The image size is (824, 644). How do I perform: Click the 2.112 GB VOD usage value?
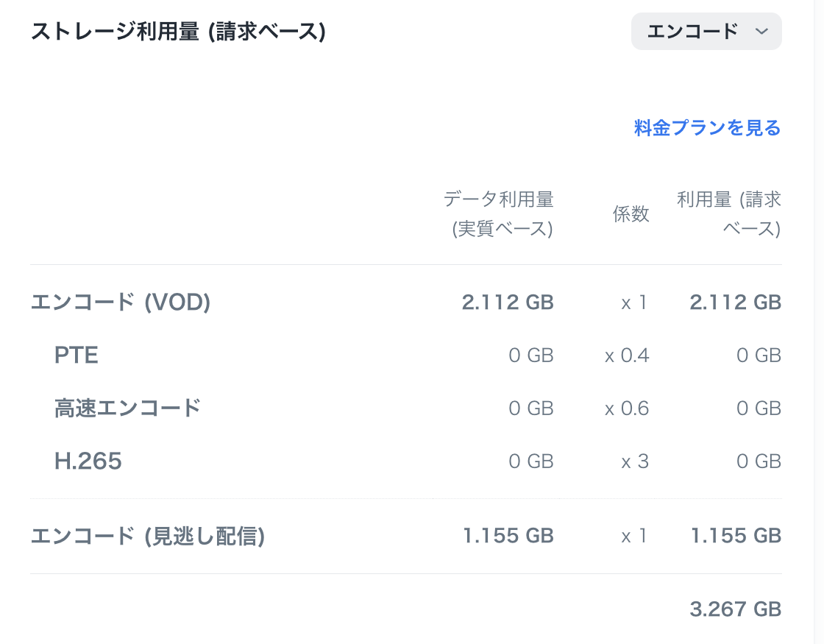tap(507, 302)
